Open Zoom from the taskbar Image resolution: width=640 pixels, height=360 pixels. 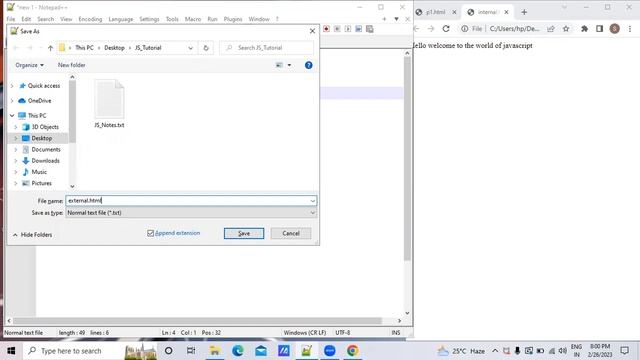[329, 351]
